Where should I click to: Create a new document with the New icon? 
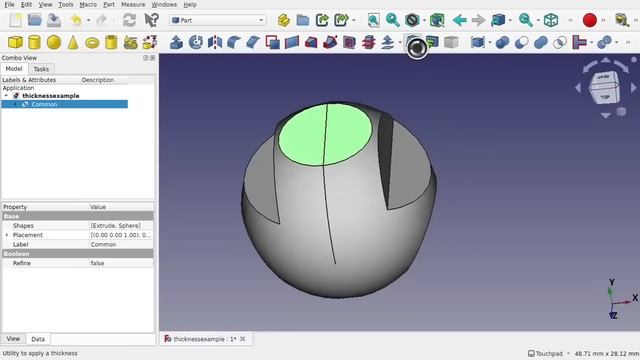pyautogui.click(x=16, y=20)
